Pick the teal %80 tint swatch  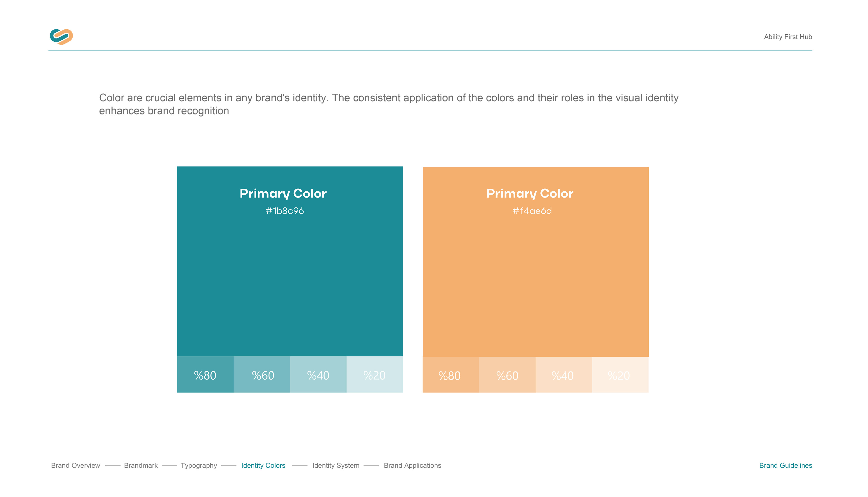tap(205, 375)
